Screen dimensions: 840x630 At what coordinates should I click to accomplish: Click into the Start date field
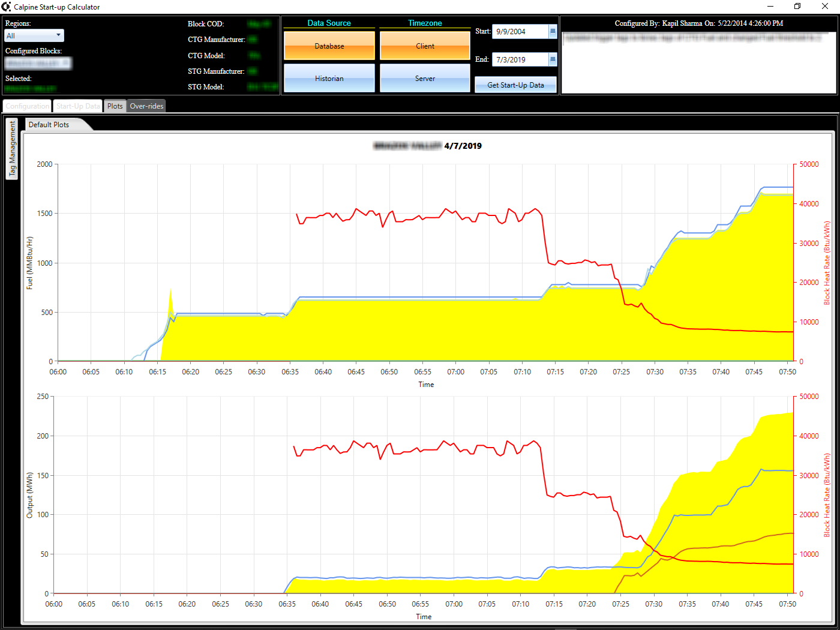[x=520, y=31]
